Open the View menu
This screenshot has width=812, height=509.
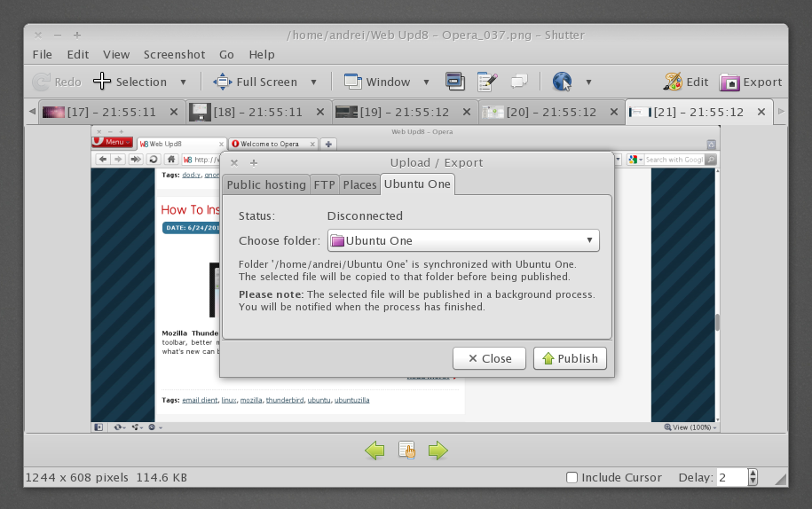116,54
